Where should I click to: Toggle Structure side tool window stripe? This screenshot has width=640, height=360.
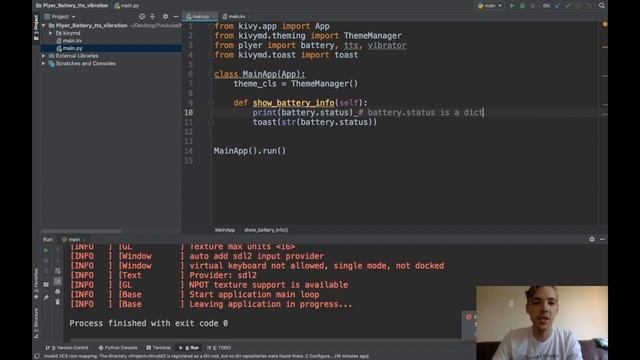pyautogui.click(x=36, y=323)
